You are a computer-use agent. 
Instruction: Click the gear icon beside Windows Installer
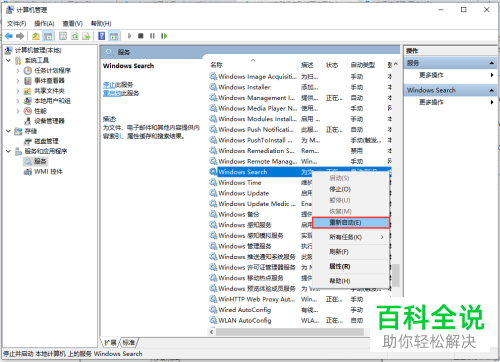213,87
